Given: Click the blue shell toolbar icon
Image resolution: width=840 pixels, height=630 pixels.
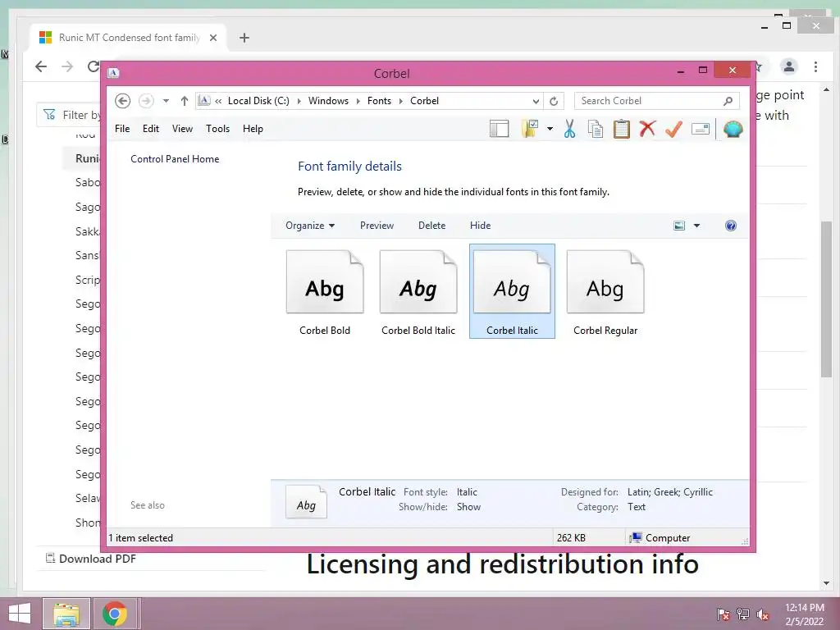Looking at the screenshot, I should 733,129.
